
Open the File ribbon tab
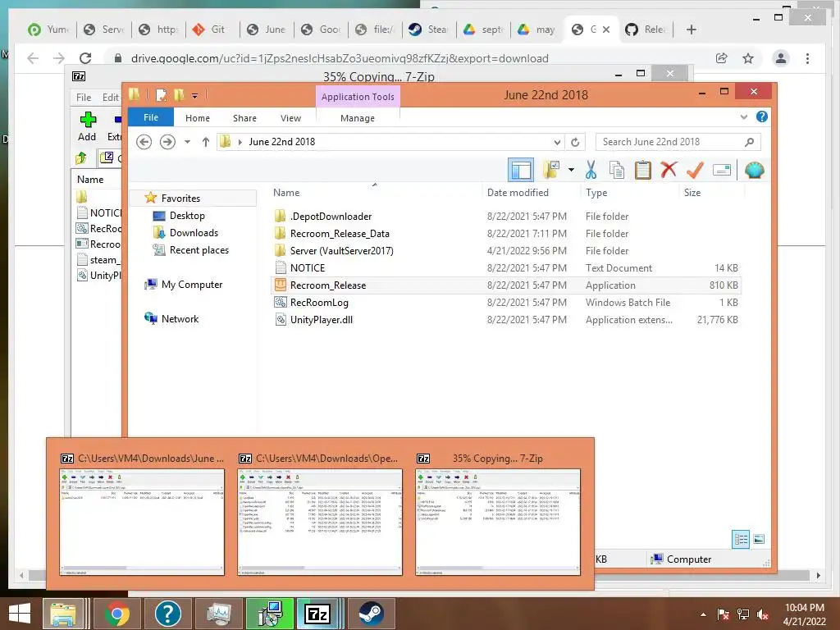click(151, 117)
